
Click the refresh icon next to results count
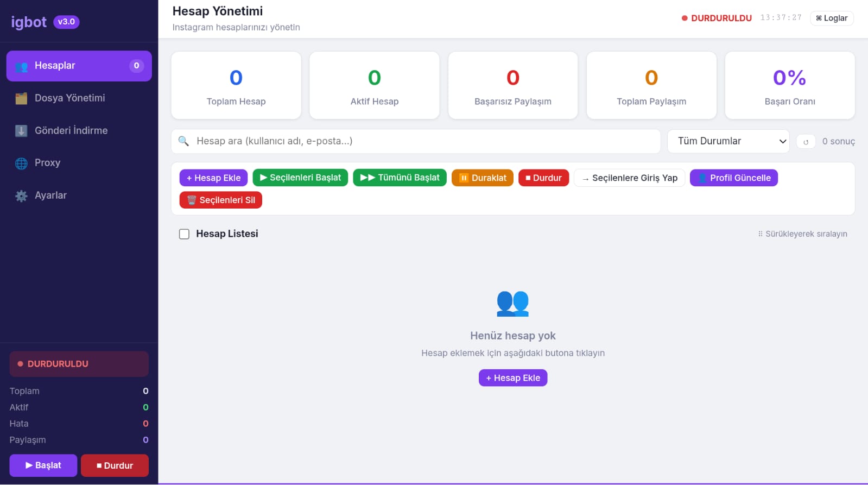point(806,142)
